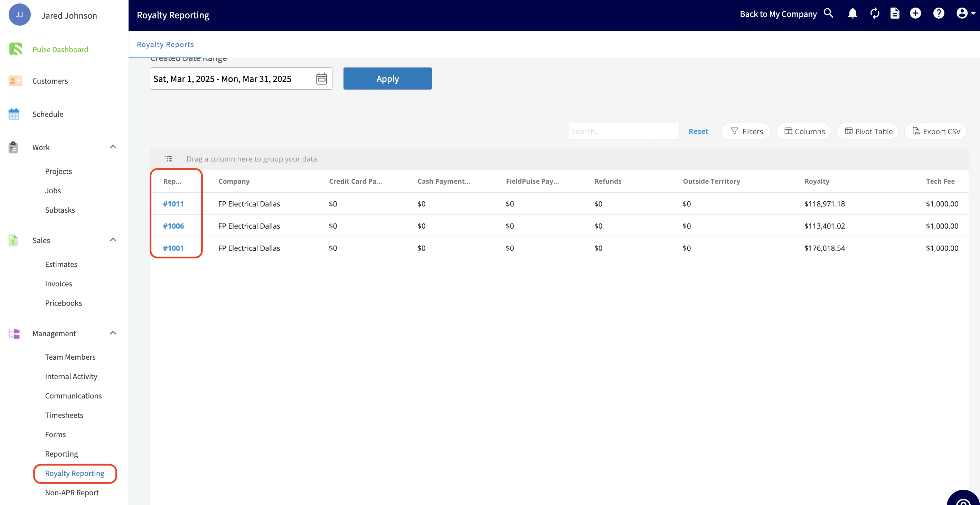Image resolution: width=980 pixels, height=505 pixels.
Task: Open Jobs under Work
Action: (x=53, y=191)
